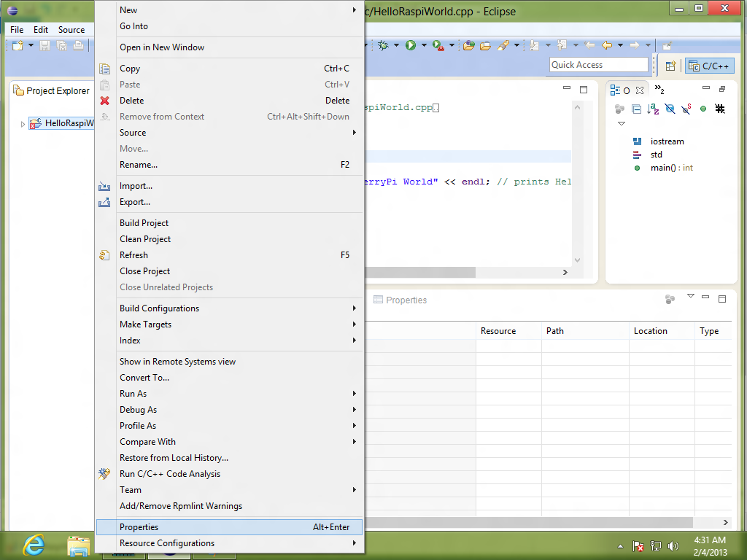Click the Open Task briefcase-folder icon
This screenshot has width=747, height=560.
[x=485, y=46]
